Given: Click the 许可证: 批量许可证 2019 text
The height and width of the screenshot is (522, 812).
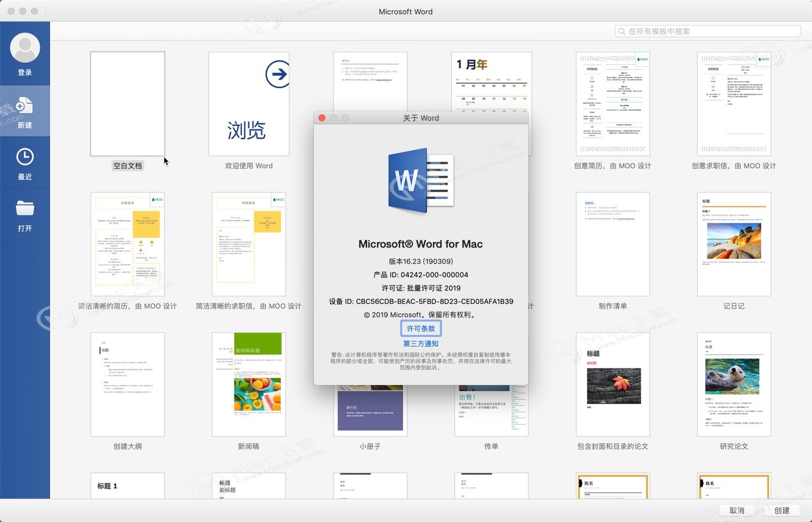Looking at the screenshot, I should click(x=420, y=288).
